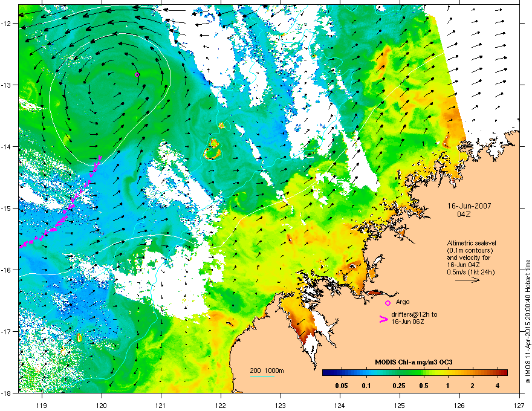The width and height of the screenshot is (532, 411).
Task: Click the 124 longitude axis label
Action: pos(340,404)
